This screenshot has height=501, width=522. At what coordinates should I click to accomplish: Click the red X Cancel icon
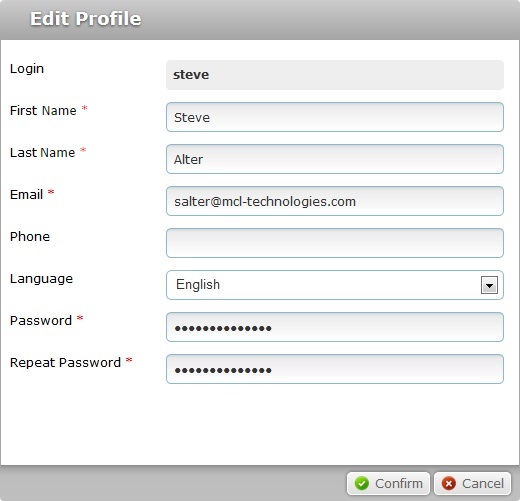[448, 483]
